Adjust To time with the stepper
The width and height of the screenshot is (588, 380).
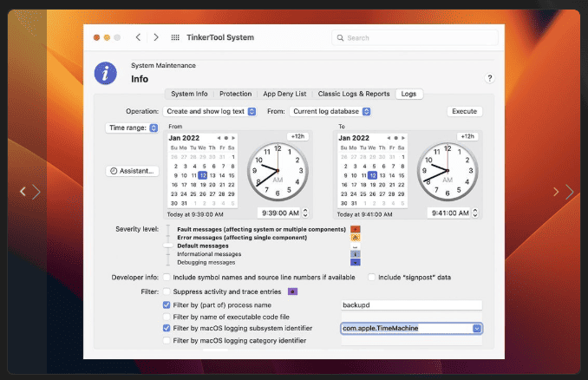click(475, 213)
